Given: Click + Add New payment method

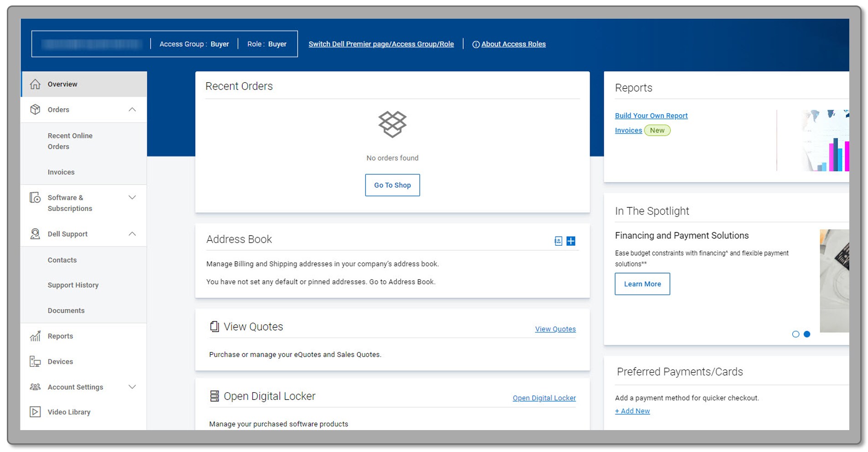Looking at the screenshot, I should 632,411.
